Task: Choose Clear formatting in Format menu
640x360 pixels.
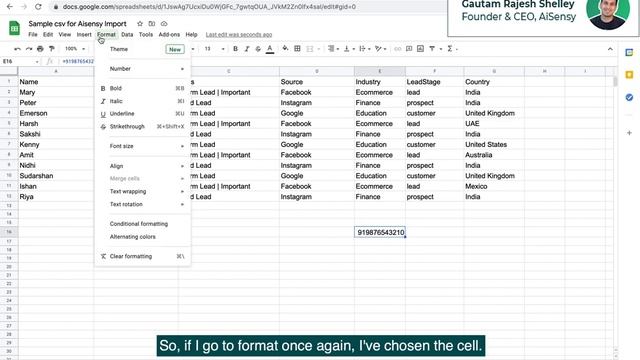Action: point(143,256)
